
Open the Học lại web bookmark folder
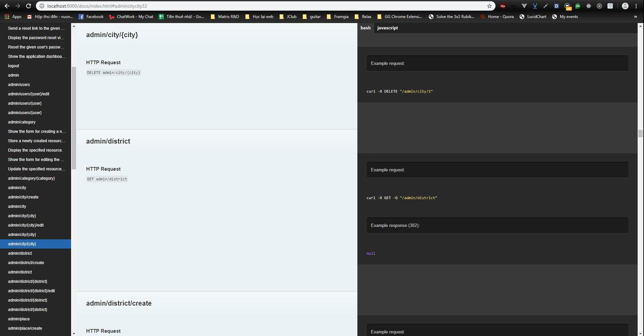(x=259, y=17)
